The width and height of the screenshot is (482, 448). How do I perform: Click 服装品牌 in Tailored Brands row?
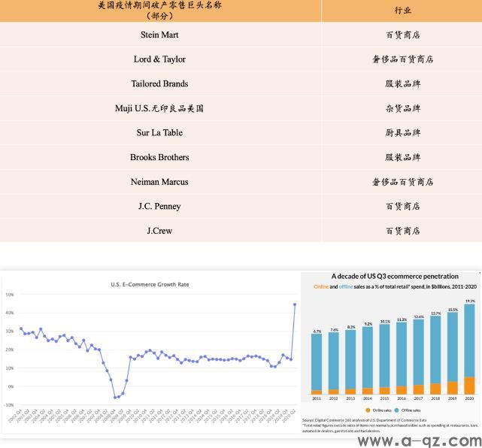[x=403, y=83]
